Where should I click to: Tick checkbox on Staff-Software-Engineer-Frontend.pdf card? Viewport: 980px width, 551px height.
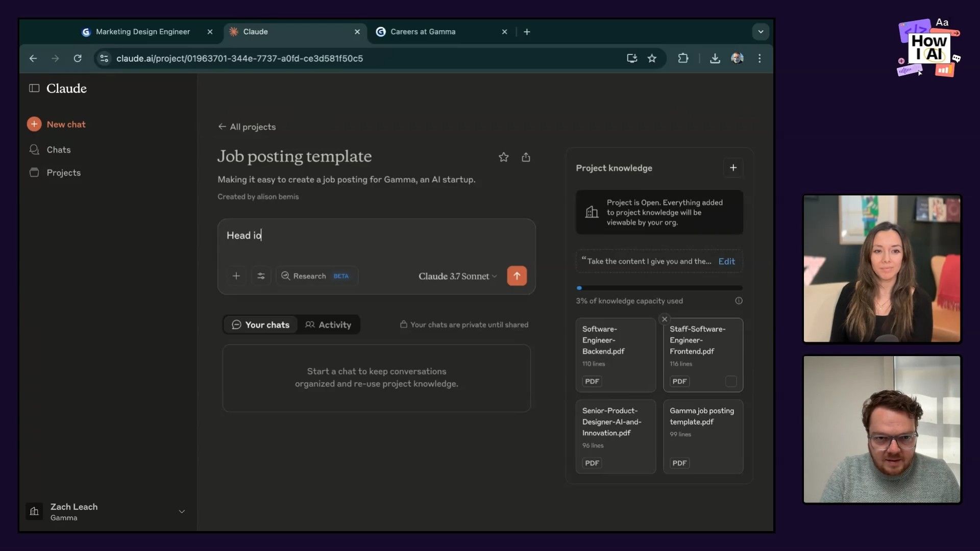point(731,381)
